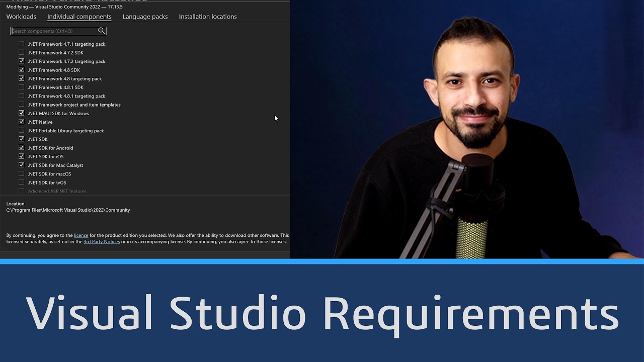Screen dimensions: 644x362
Task: Open the Installation locations tab
Action: pyautogui.click(x=208, y=17)
